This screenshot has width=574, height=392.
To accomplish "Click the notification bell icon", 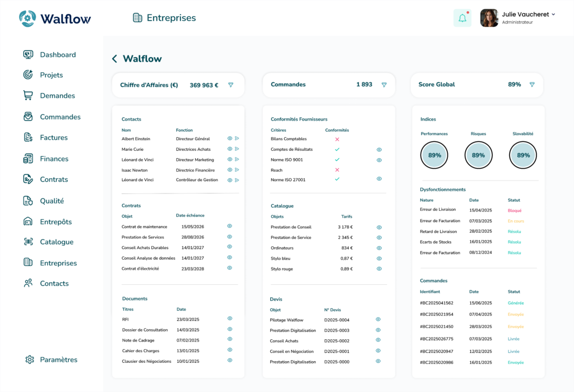I will coord(462,18).
